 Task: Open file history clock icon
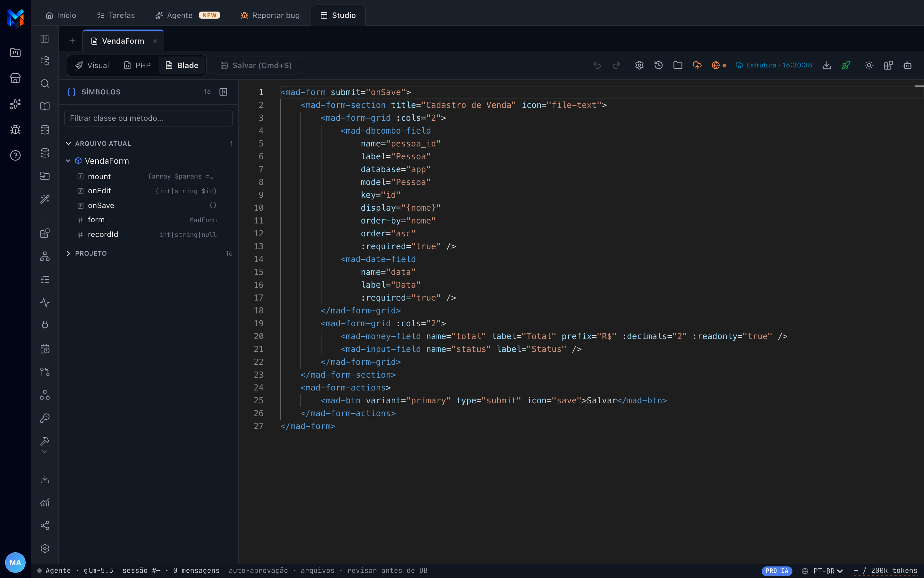pyautogui.click(x=658, y=66)
